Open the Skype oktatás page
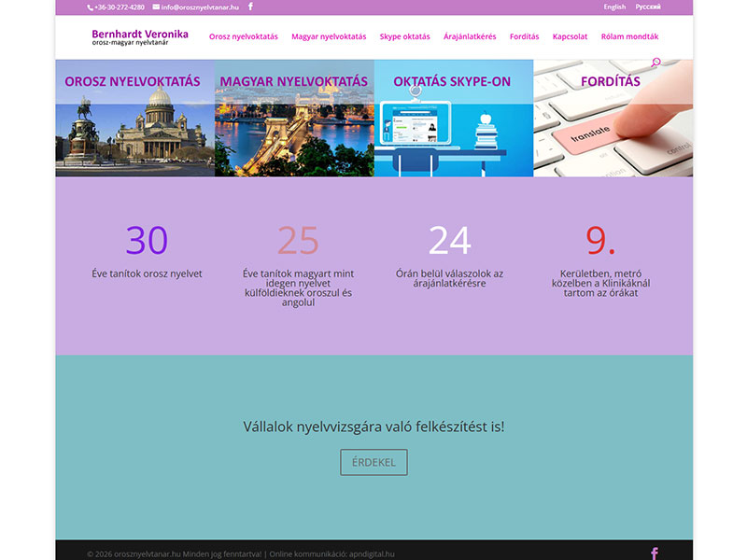This screenshot has height=560, width=747. [x=404, y=36]
